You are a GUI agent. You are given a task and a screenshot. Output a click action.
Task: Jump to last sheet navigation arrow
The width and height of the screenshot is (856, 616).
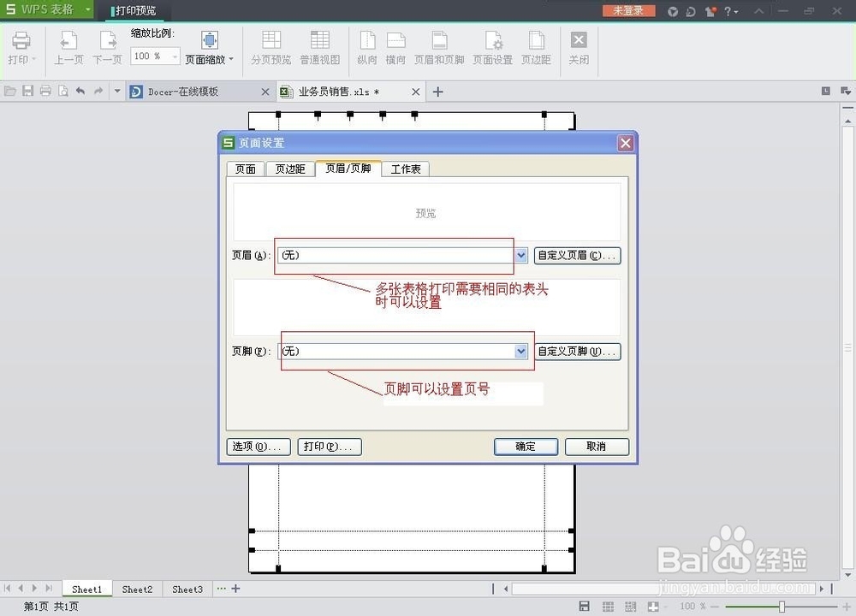click(x=49, y=589)
